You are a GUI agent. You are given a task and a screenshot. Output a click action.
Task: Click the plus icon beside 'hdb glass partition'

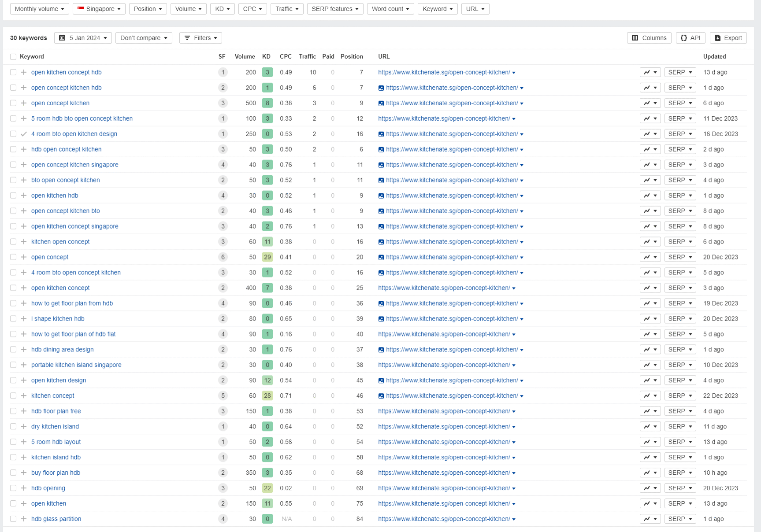point(24,519)
